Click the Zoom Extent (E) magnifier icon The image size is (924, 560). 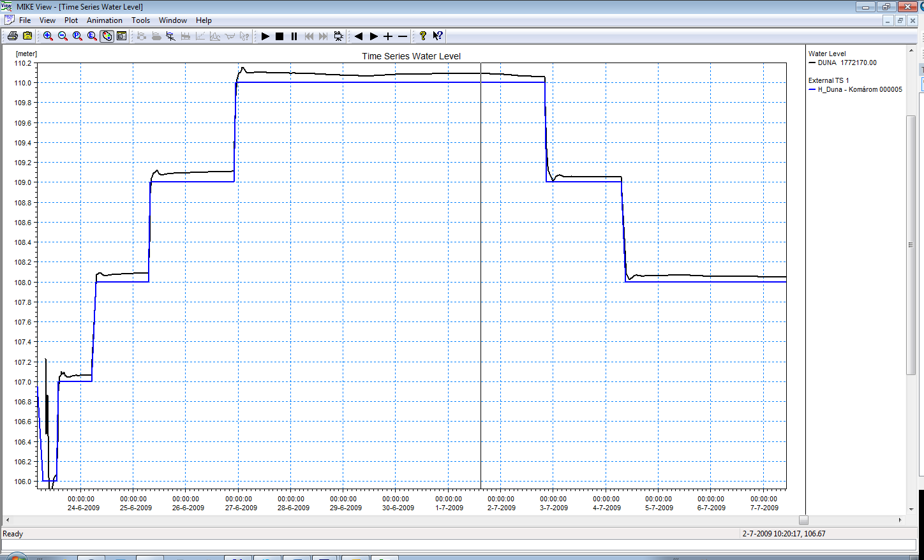pos(92,36)
